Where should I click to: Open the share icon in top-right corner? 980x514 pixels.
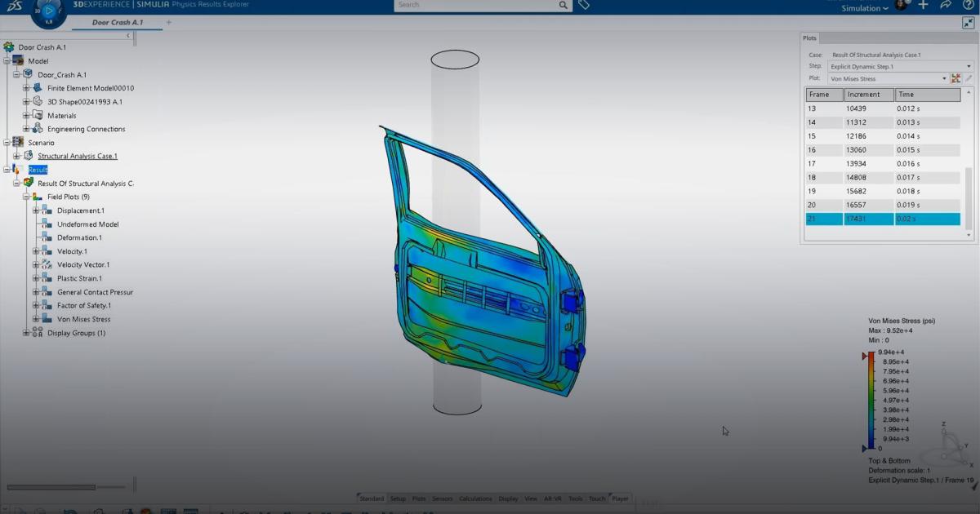947,5
